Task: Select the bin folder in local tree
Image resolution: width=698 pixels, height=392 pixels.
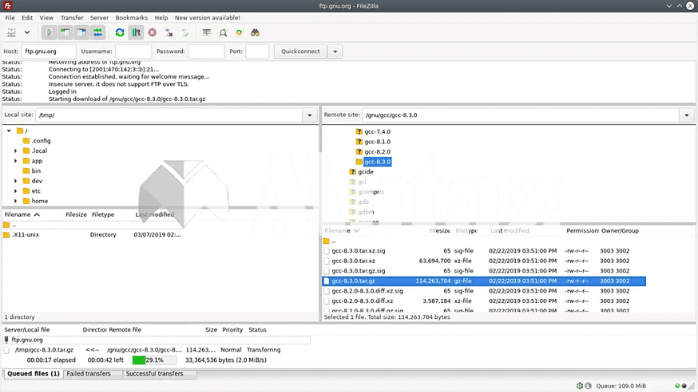Action: [x=32, y=171]
